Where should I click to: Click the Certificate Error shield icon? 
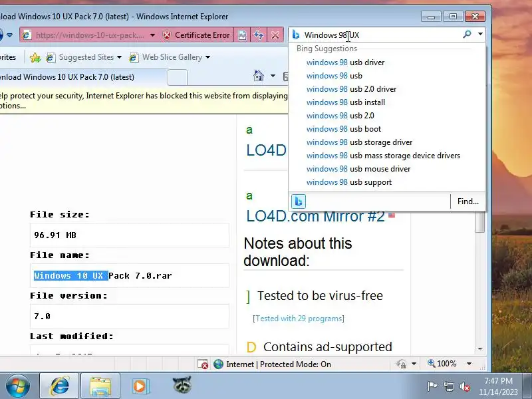point(167,35)
